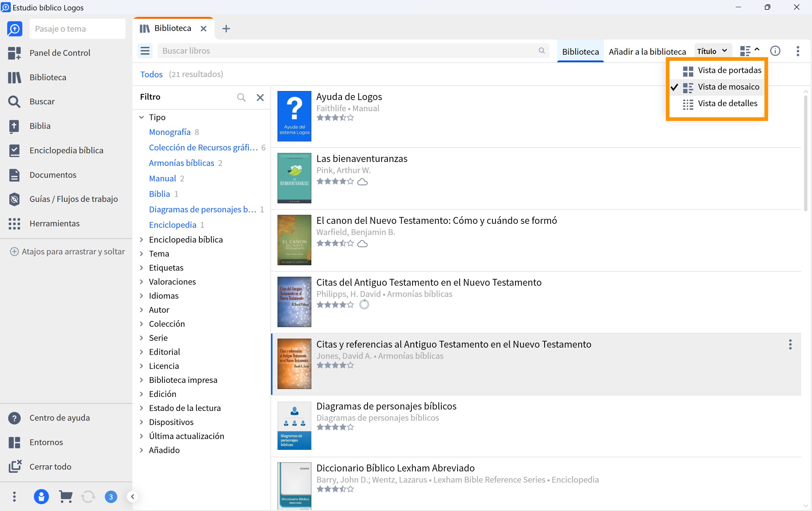Open the sidebar three-dot options menu

[14, 497]
